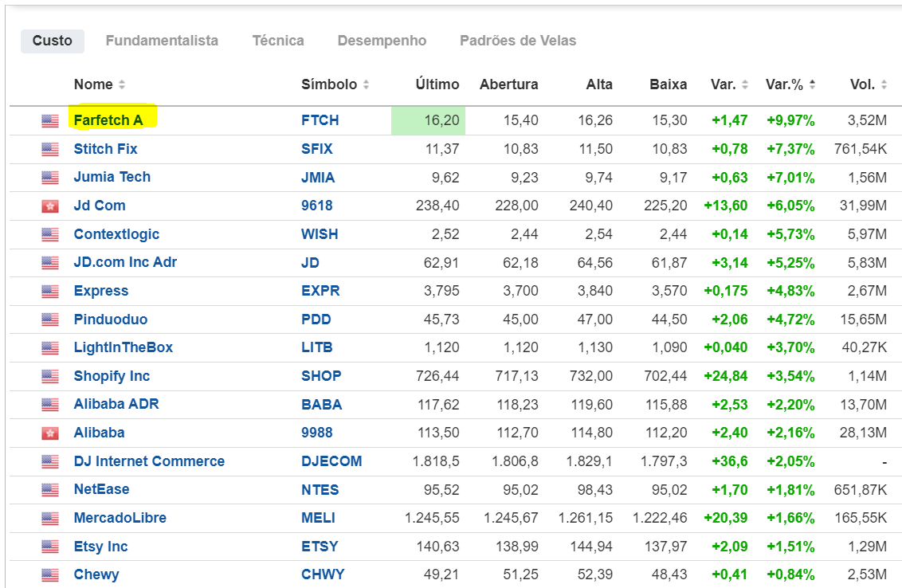Click the US flag next to Shopify Inc
Screen dimensions: 902x588
(x=50, y=377)
